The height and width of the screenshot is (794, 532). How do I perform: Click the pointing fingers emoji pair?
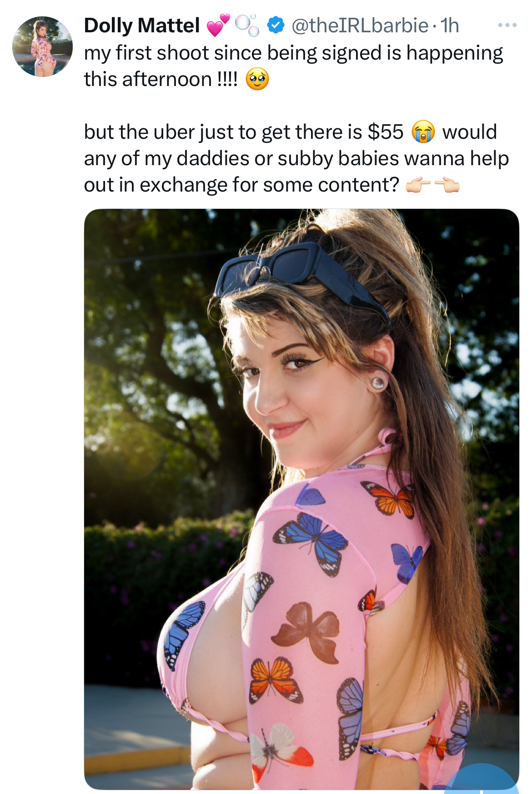pos(432,185)
